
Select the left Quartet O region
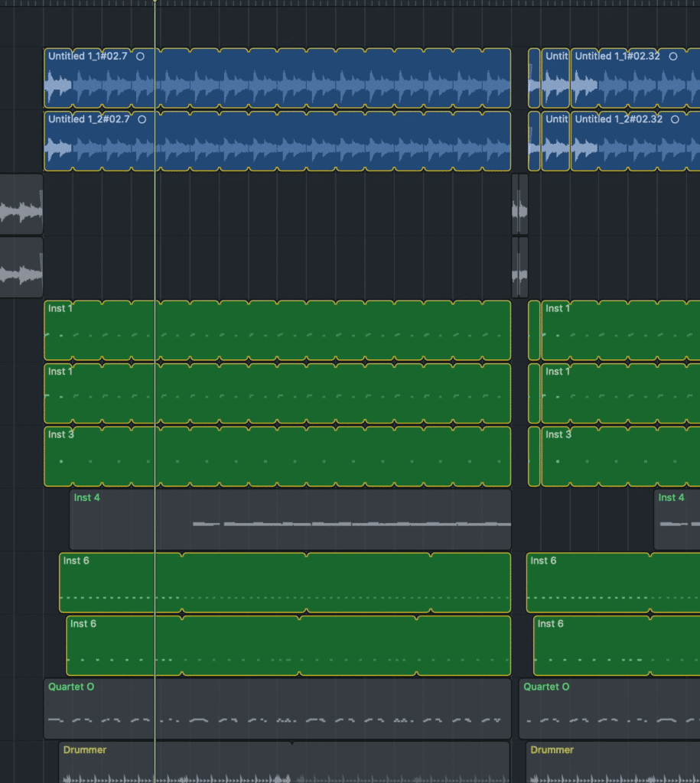coord(277,708)
